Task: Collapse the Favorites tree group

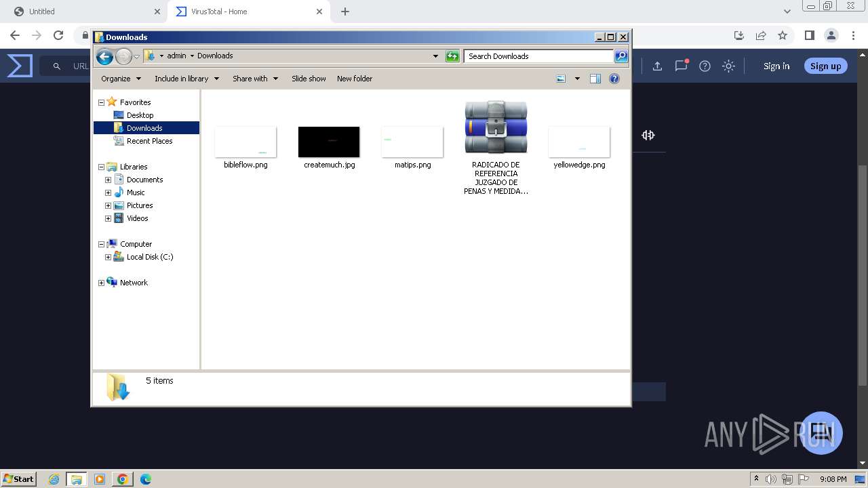Action: click(x=101, y=102)
